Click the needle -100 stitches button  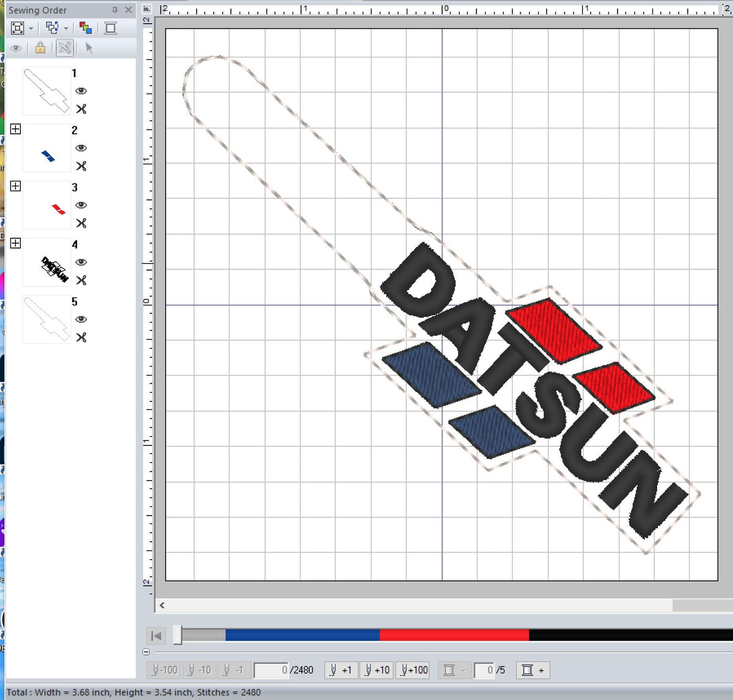click(x=164, y=670)
